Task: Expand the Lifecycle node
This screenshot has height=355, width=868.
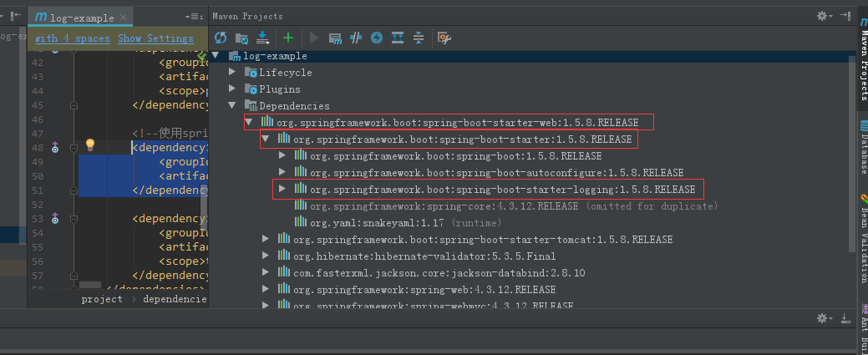Action: click(232, 72)
